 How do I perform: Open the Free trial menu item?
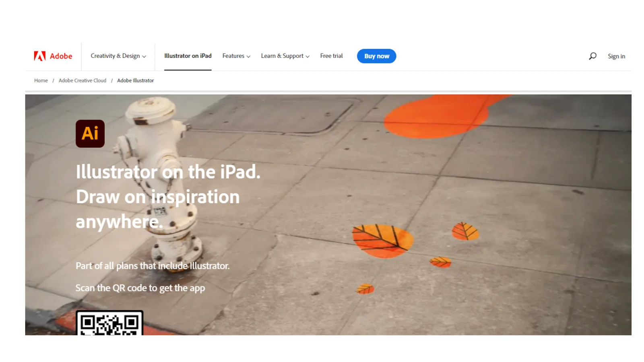tap(331, 56)
